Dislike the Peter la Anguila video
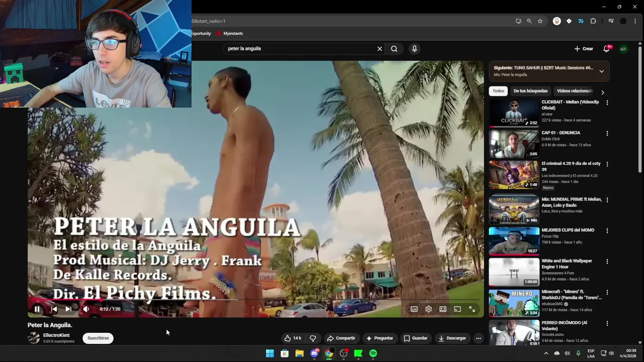The height and width of the screenshot is (362, 644). 312,338
